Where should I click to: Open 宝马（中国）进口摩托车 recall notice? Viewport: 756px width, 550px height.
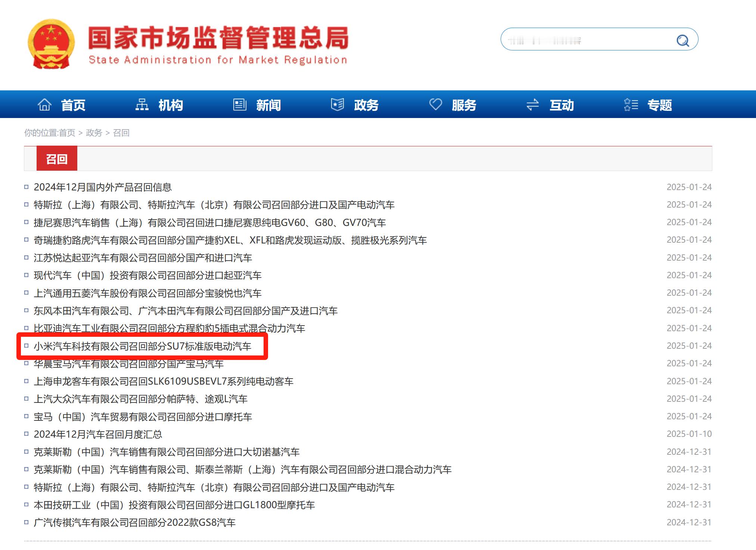[143, 416]
